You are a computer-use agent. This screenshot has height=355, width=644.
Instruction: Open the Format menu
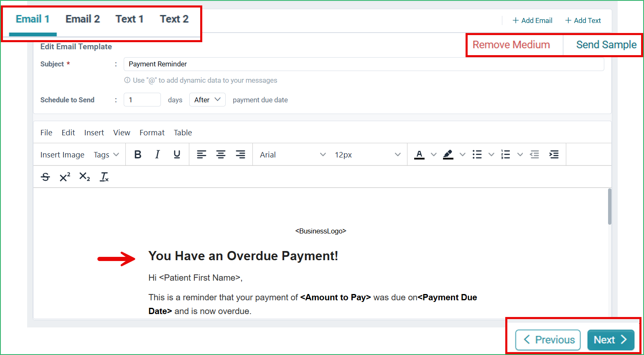(x=152, y=132)
